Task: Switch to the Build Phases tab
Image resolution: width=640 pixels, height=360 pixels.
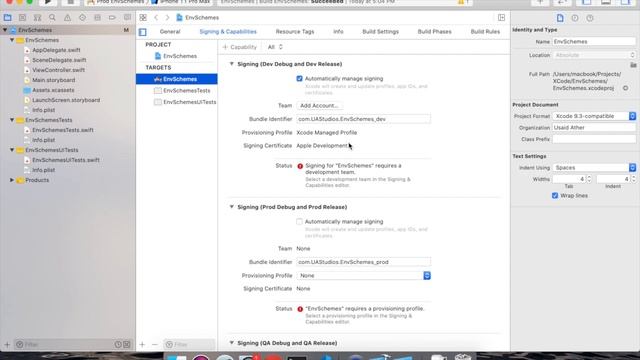Action: pos(434,31)
